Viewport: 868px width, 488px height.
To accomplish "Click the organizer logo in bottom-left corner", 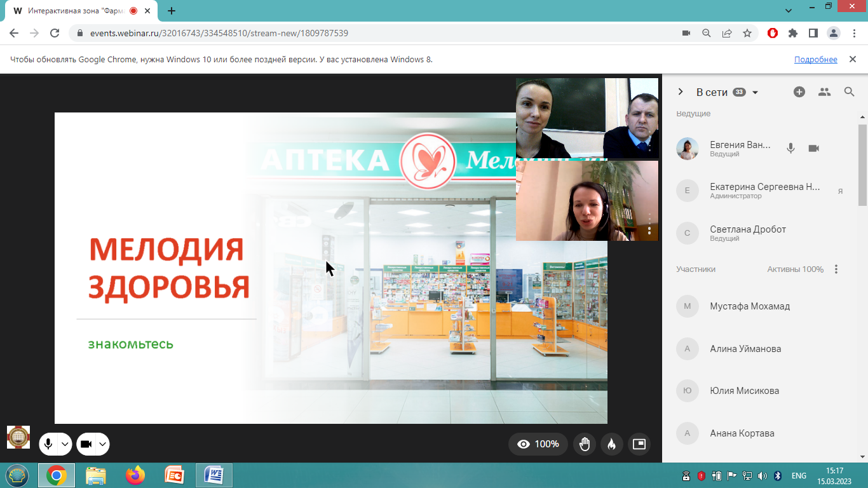I will pyautogui.click(x=18, y=437).
